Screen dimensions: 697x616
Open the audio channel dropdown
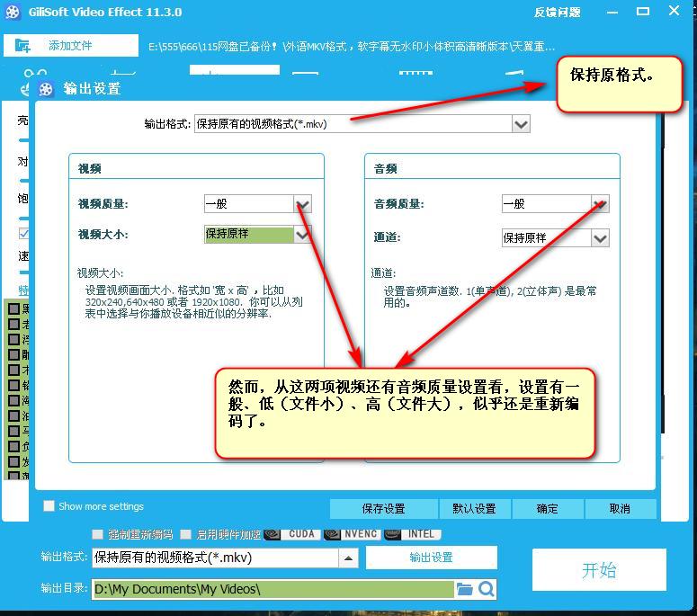[x=600, y=237]
